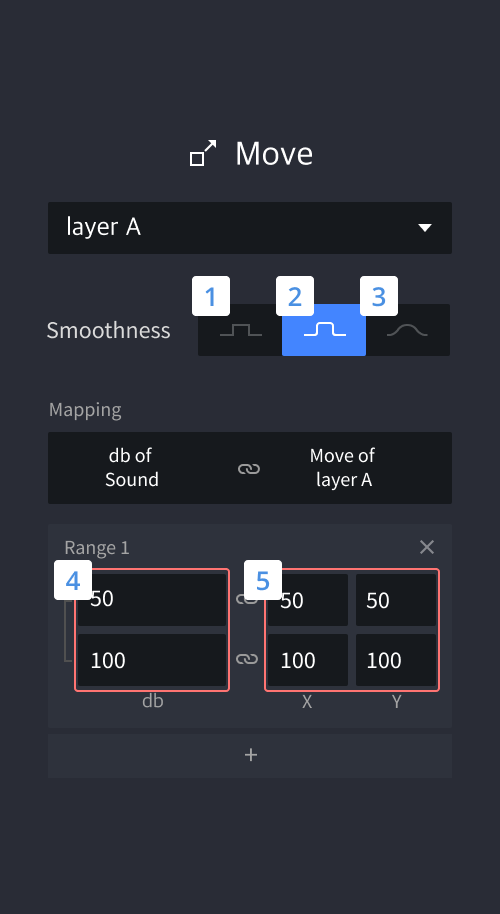Click the Move arrow icon in header
This screenshot has width=500, height=914.
pyautogui.click(x=203, y=153)
